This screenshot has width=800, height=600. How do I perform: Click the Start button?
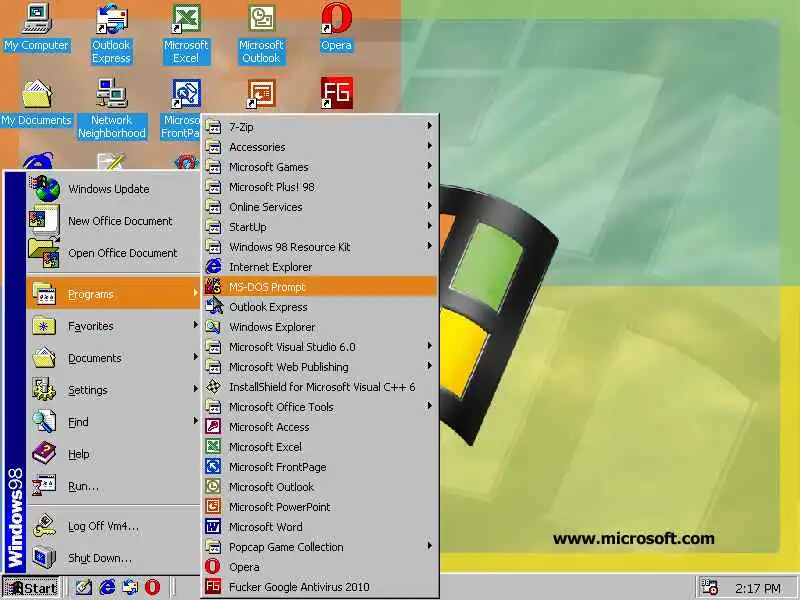click(x=31, y=587)
